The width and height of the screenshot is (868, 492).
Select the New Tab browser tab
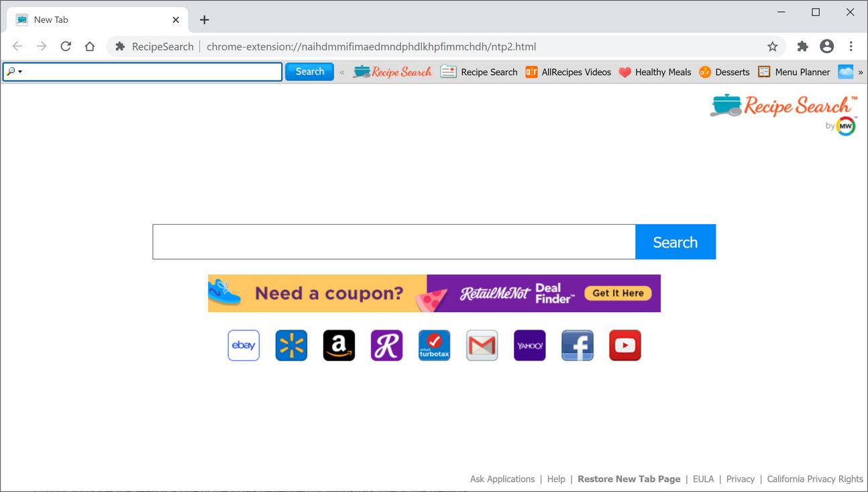[x=97, y=19]
